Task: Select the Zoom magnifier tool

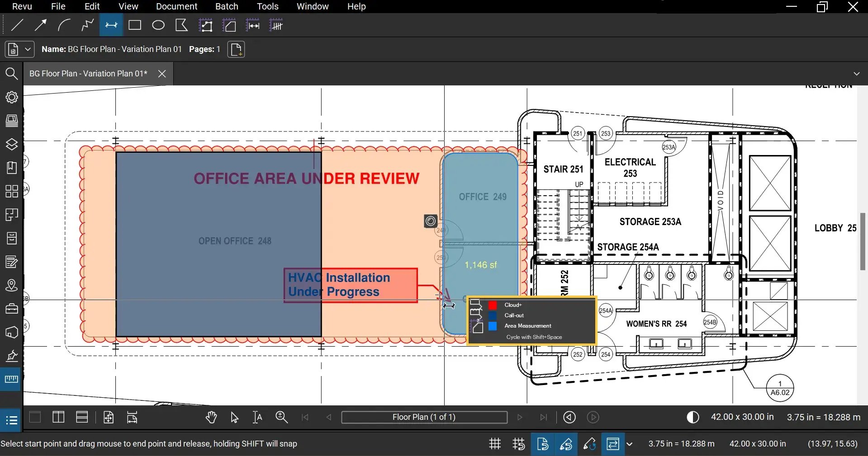Action: (281, 417)
